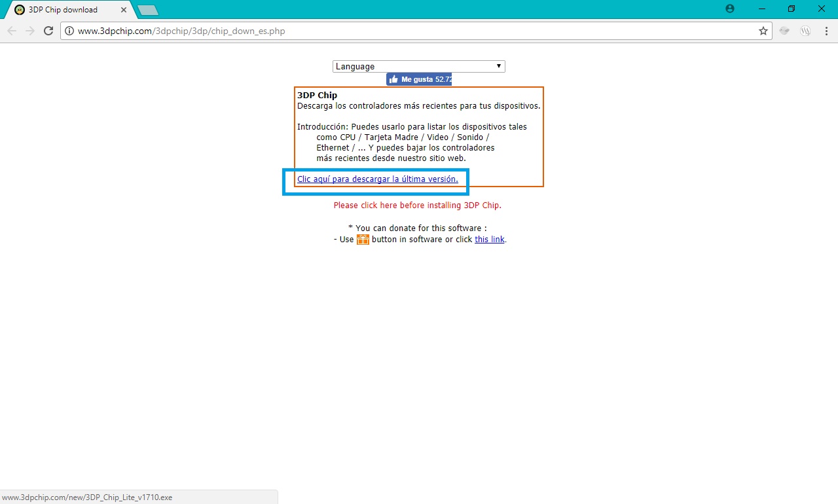The image size is (838, 504).
Task: Open the Language dropdown
Action: pyautogui.click(x=419, y=66)
